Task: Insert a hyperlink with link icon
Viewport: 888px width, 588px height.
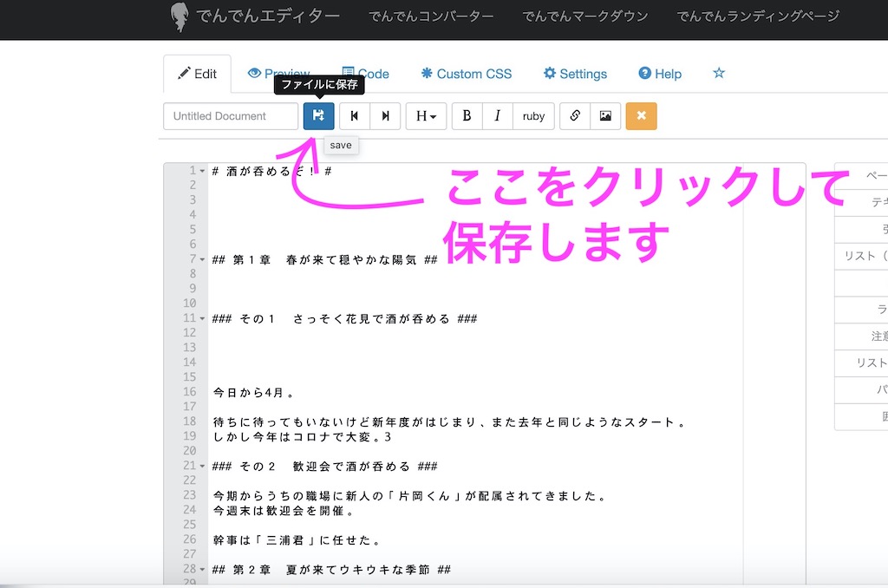Action: tap(574, 116)
